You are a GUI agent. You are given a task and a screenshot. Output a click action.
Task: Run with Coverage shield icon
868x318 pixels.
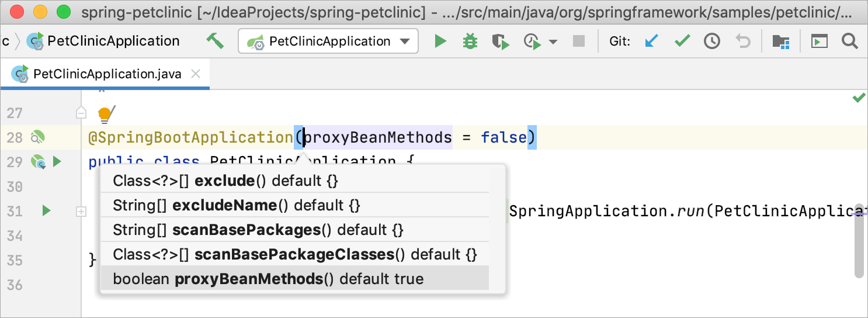point(501,42)
